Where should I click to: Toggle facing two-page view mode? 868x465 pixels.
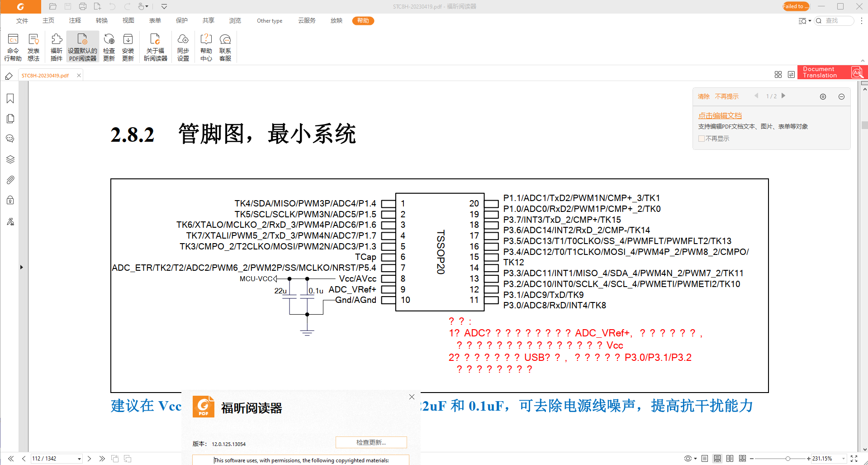click(x=730, y=459)
